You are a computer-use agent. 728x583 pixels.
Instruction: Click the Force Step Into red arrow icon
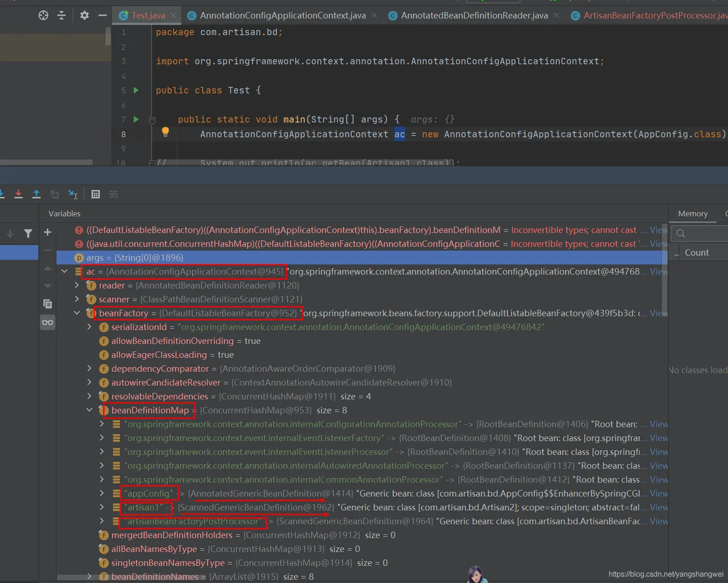coord(18,194)
